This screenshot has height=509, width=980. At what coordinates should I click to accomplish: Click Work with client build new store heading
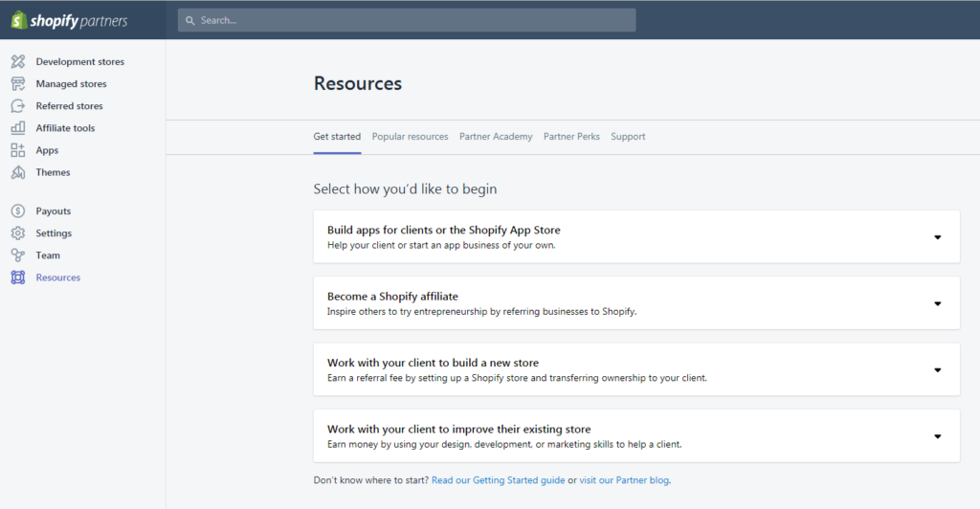(x=433, y=363)
